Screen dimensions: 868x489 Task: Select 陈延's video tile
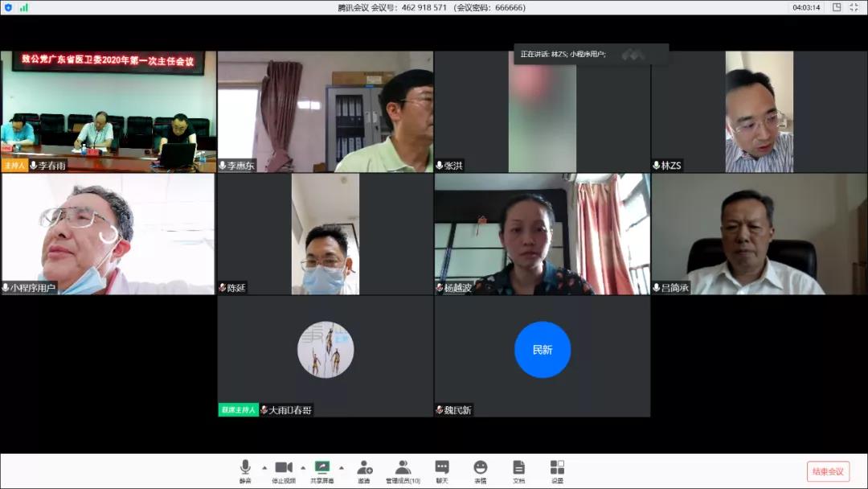tap(325, 234)
